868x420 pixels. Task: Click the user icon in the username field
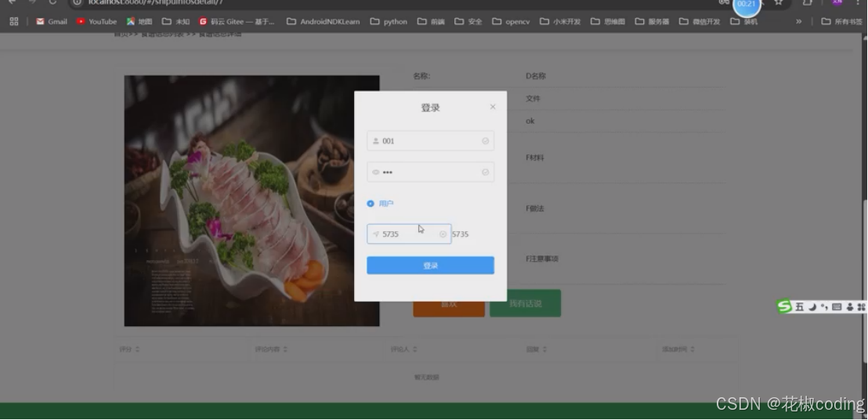[x=376, y=141]
